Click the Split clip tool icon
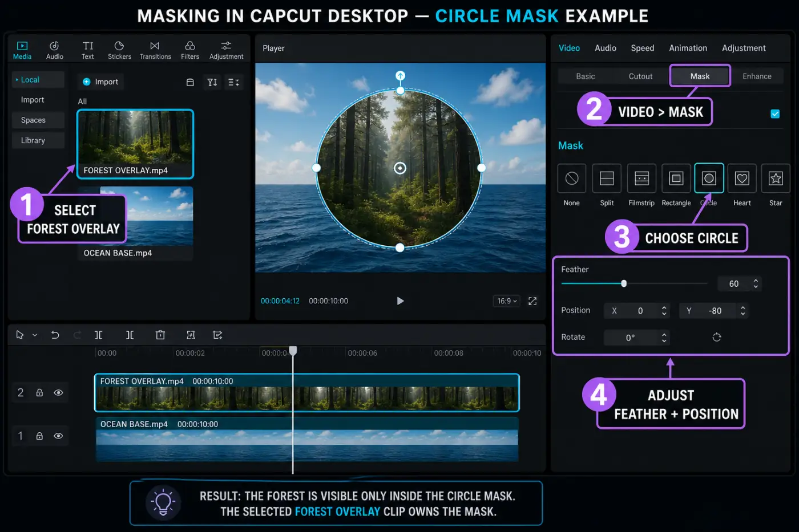The height and width of the screenshot is (532, 799). point(98,335)
